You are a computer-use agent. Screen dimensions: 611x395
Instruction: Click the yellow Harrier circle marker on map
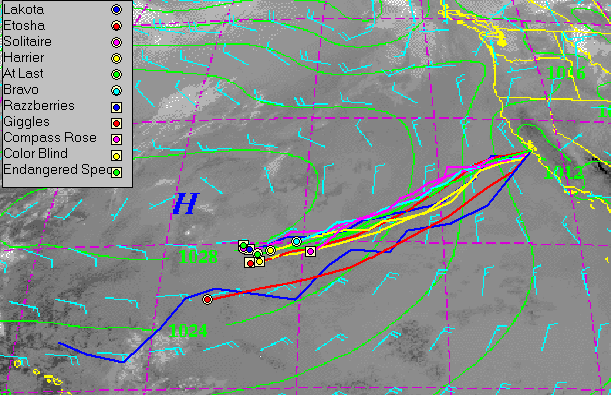270,250
